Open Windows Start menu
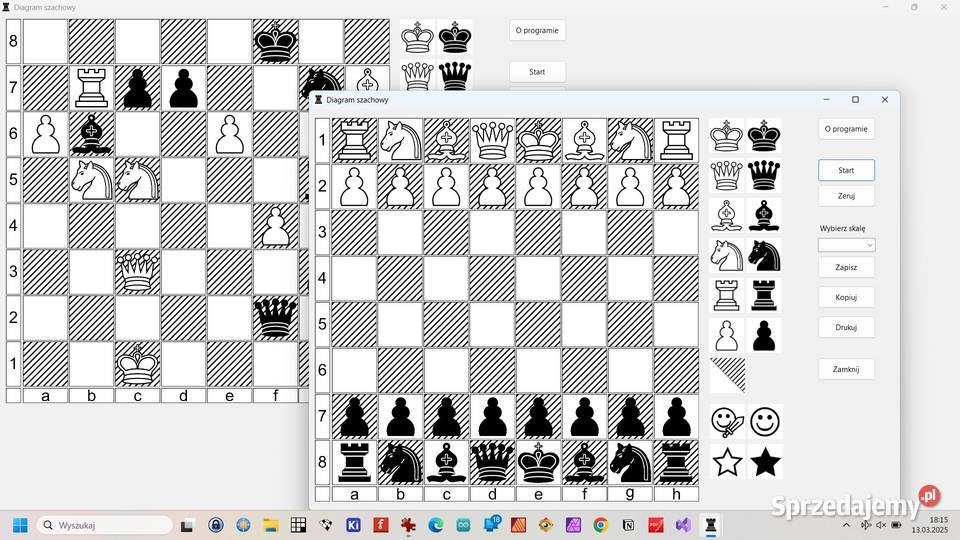The height and width of the screenshot is (540, 960). pos(20,525)
